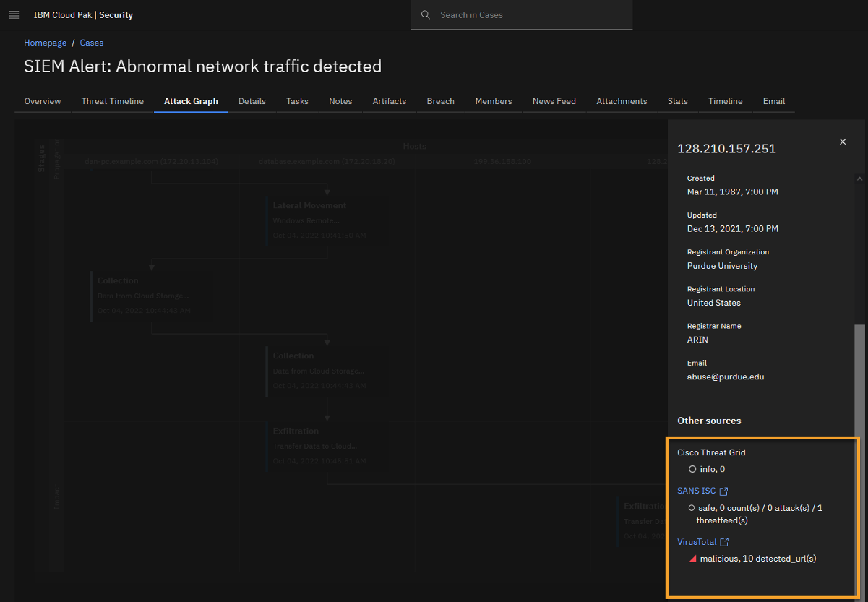Go to the Homepage breadcrumb
This screenshot has width=868, height=602.
[46, 43]
